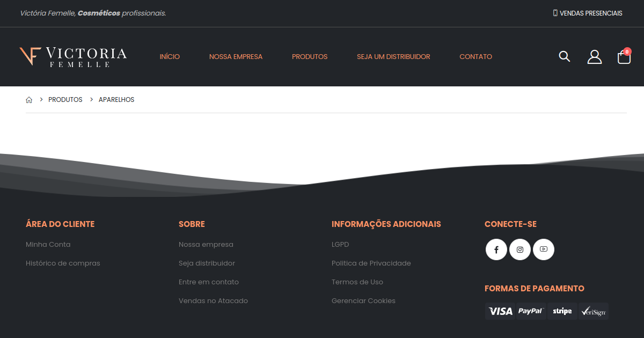Select Produtos in the navigation menu
644x338 pixels.
tap(310, 57)
